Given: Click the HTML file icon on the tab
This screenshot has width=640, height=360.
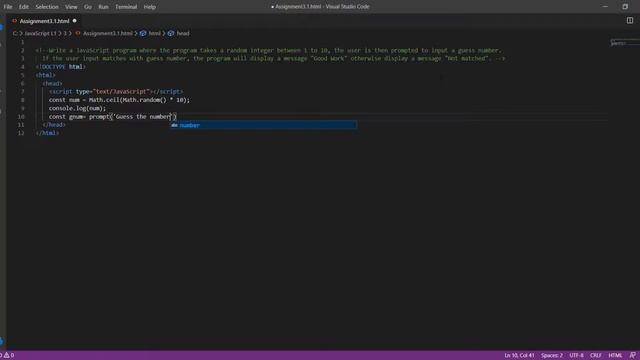Looking at the screenshot, I should point(14,21).
